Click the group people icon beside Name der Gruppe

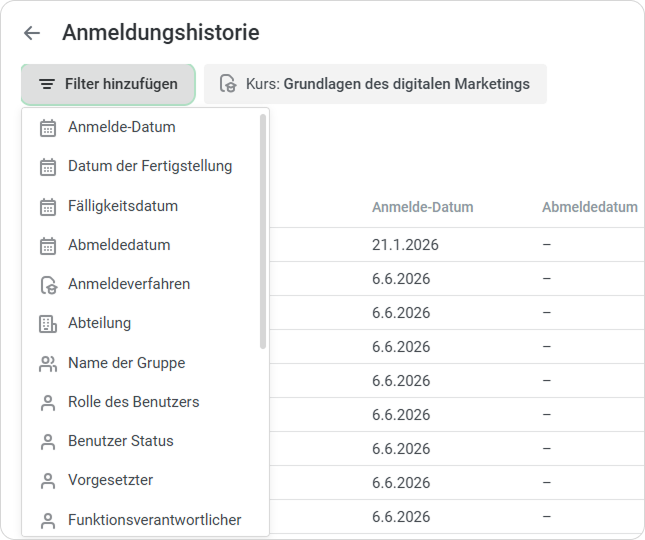click(x=48, y=364)
